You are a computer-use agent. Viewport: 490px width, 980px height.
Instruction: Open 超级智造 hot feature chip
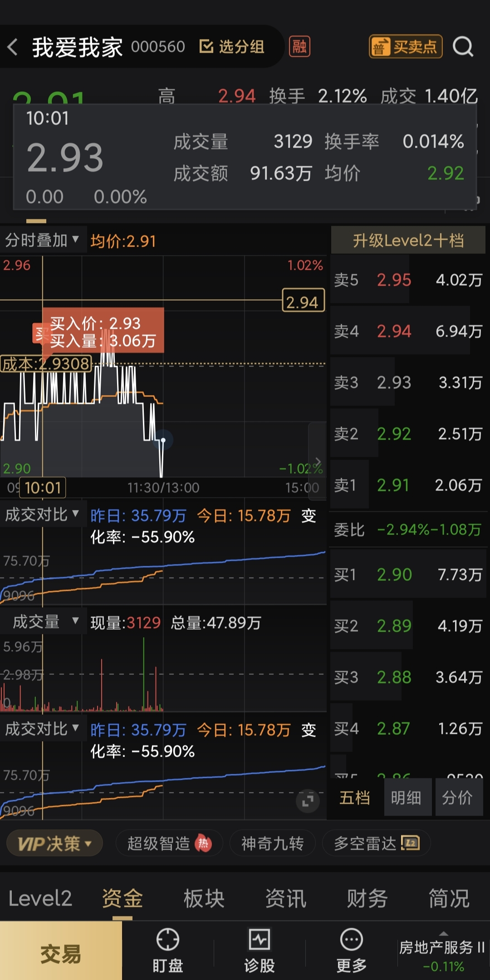pos(169,844)
